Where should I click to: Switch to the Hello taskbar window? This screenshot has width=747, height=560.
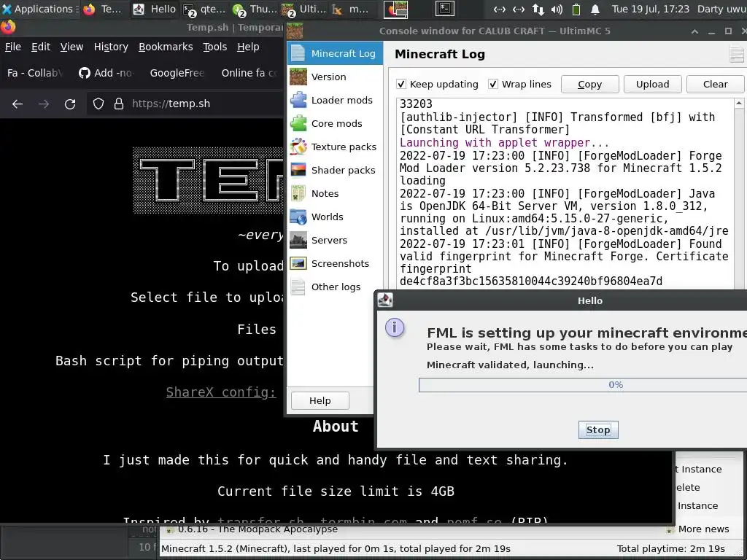(155, 9)
